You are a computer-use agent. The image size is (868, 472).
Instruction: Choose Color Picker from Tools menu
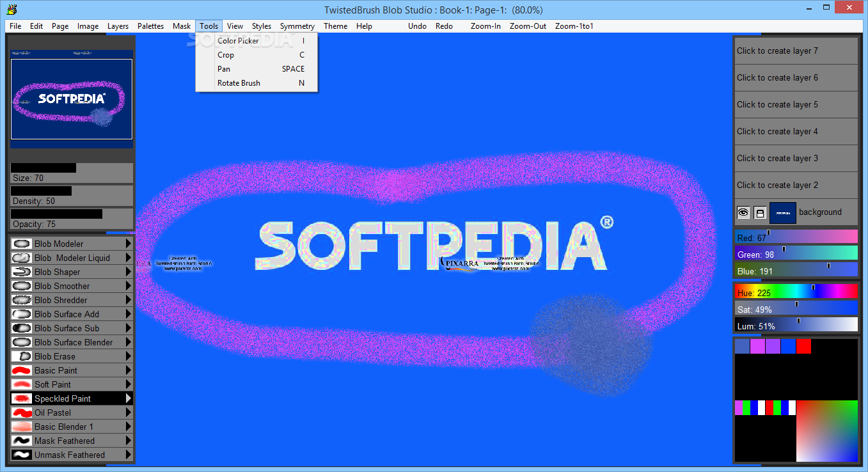coord(256,41)
